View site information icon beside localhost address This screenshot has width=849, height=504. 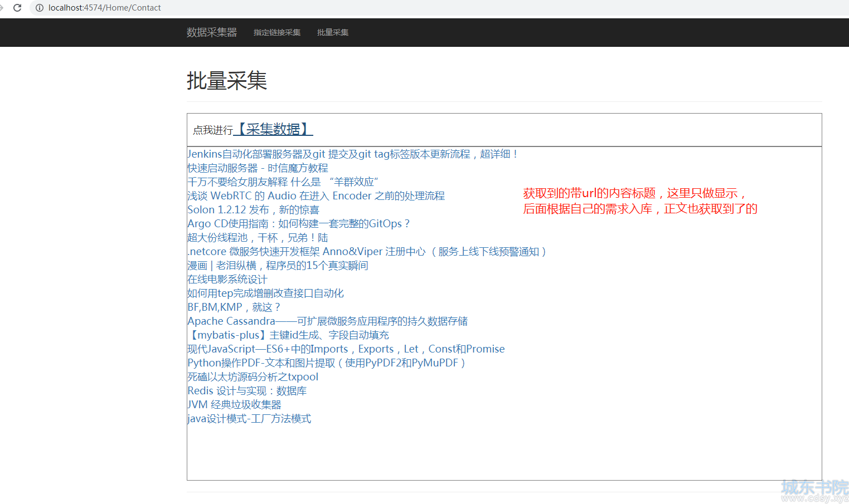40,8
